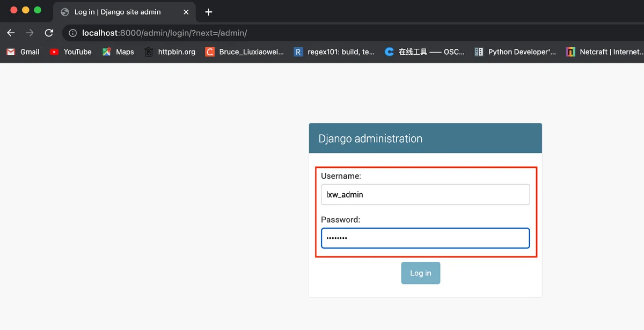Go back using the browser back arrow
The image size is (644, 330).
[x=11, y=33]
